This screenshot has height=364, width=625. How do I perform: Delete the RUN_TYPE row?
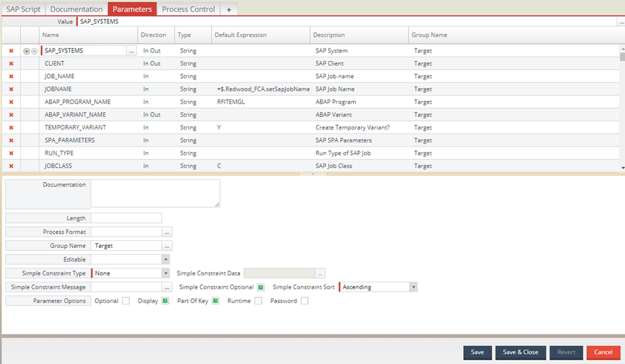tap(11, 153)
